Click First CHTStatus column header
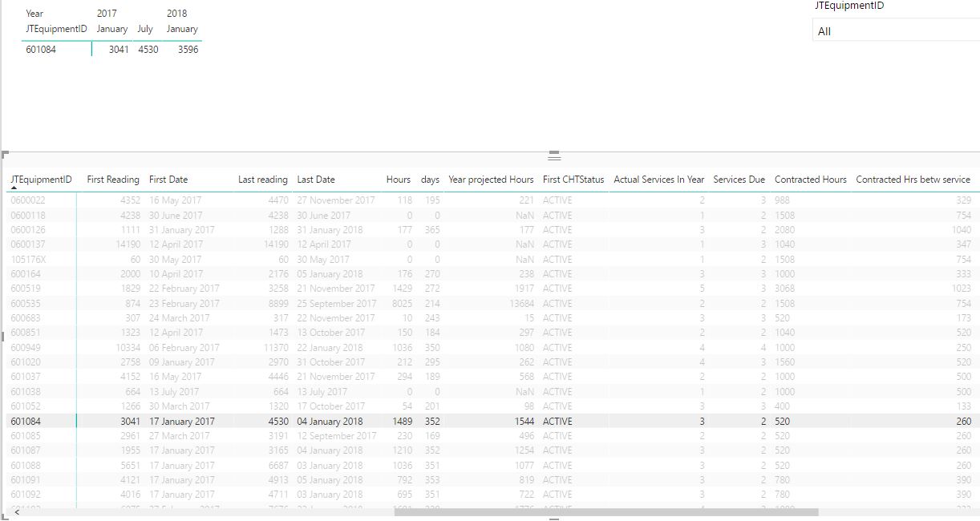 click(x=573, y=180)
